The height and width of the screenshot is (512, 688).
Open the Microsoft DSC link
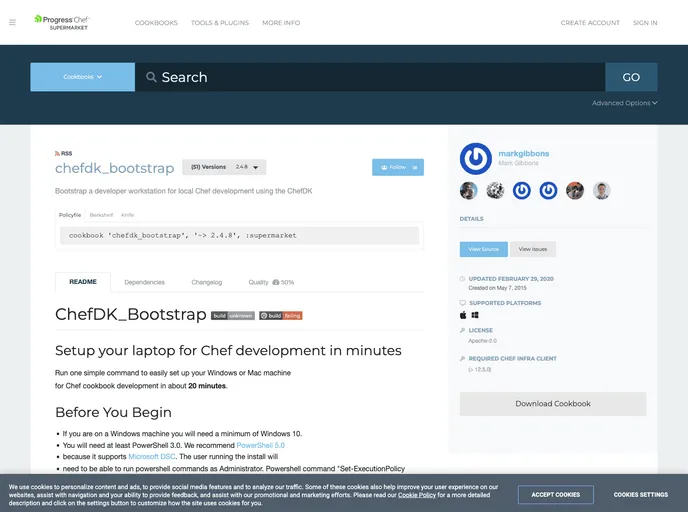[x=152, y=457]
